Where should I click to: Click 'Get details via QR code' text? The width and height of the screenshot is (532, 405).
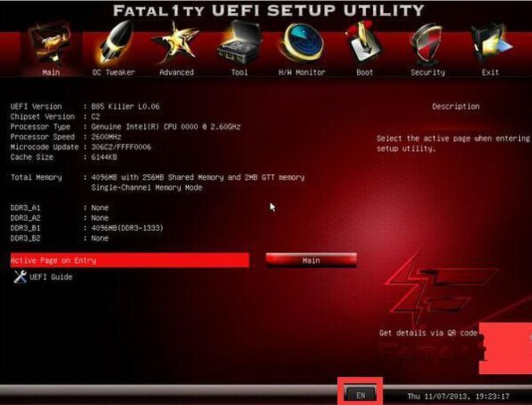coord(428,333)
